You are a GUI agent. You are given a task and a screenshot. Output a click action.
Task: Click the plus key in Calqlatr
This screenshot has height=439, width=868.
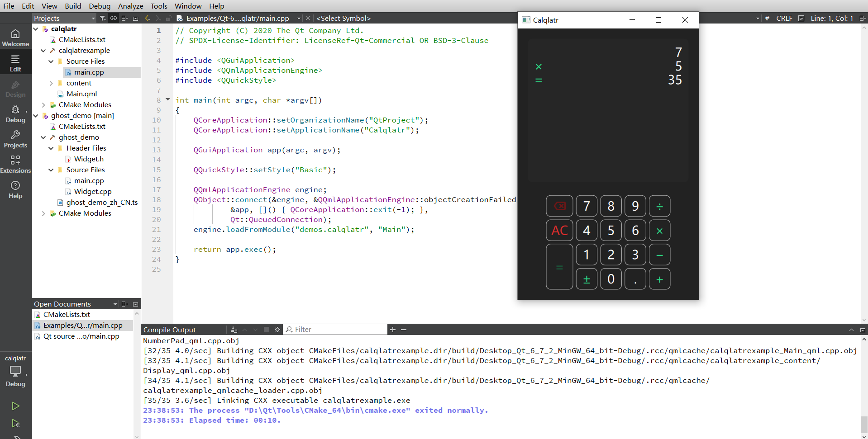pos(659,279)
